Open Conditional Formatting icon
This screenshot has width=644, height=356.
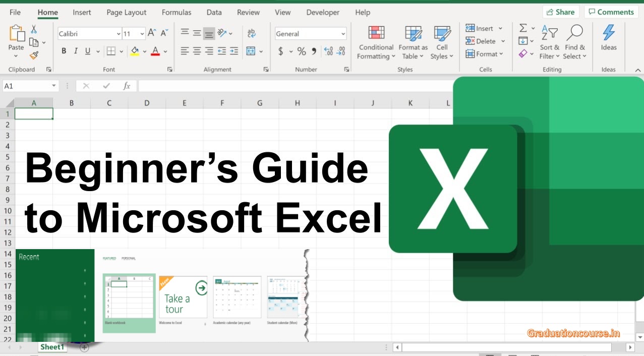click(x=376, y=33)
